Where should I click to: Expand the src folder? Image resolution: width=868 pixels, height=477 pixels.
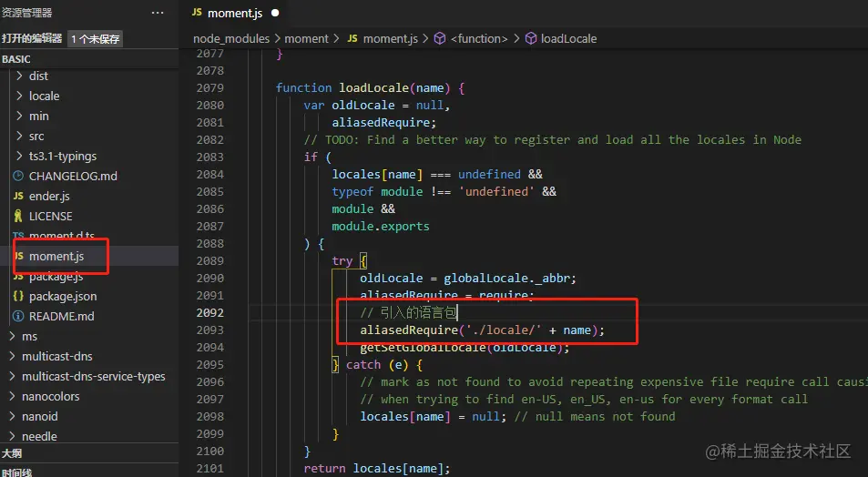(x=19, y=136)
